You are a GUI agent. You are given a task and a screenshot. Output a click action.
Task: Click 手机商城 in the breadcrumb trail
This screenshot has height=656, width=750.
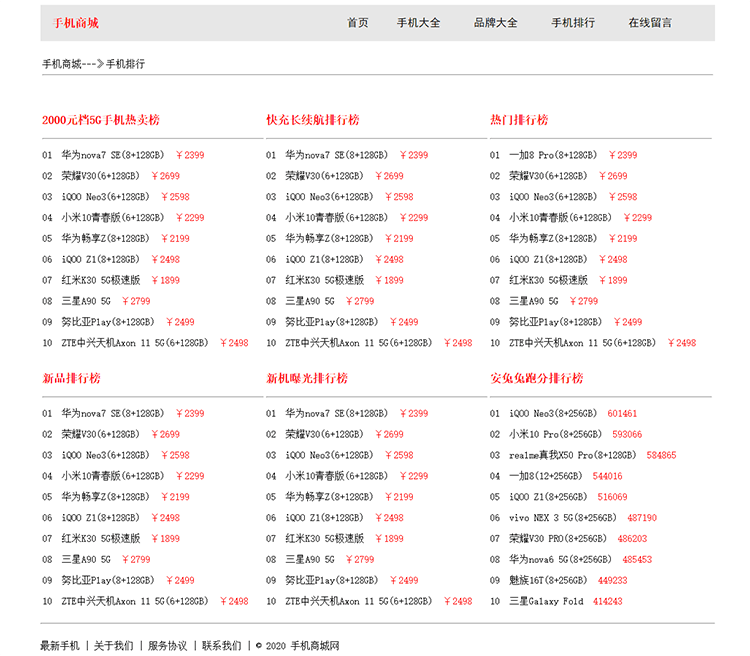[62, 64]
